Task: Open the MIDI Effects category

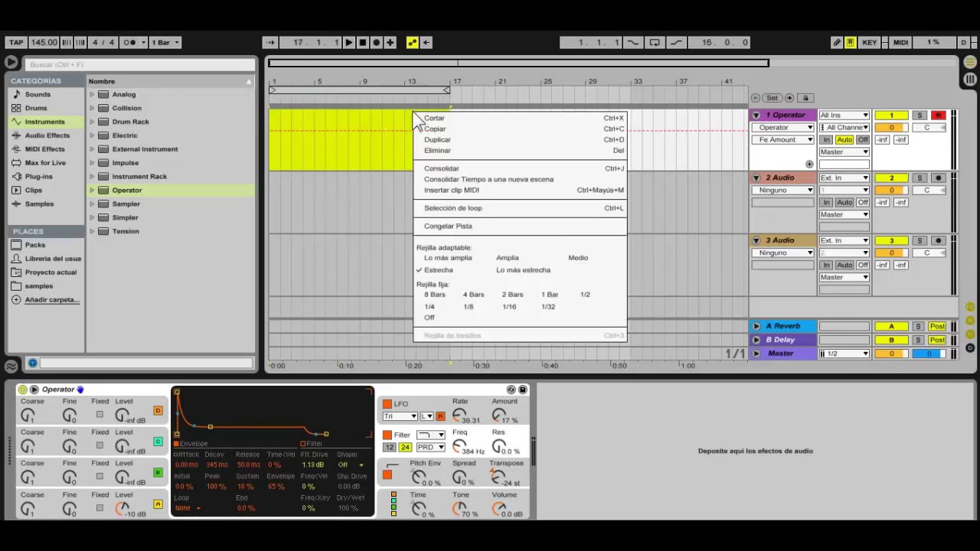Action: point(44,149)
